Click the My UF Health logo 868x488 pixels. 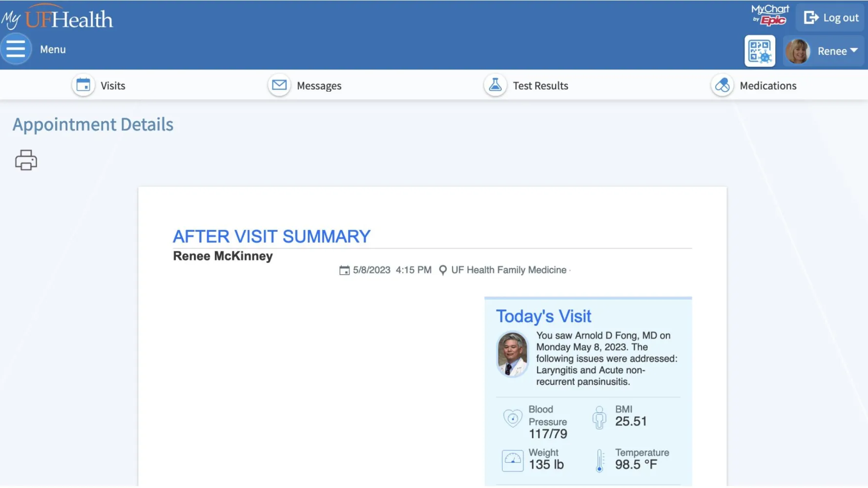(x=57, y=17)
